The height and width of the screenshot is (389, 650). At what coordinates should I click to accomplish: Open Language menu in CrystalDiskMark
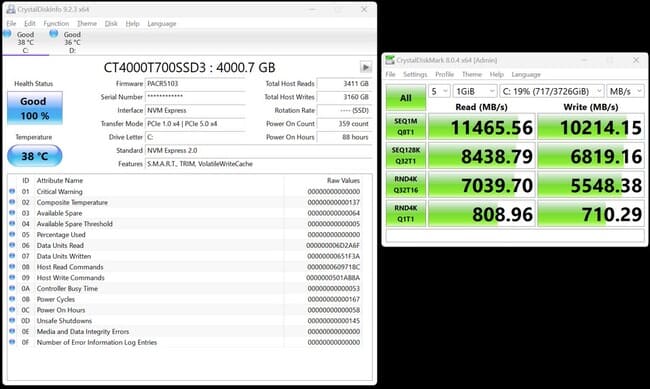(526, 74)
